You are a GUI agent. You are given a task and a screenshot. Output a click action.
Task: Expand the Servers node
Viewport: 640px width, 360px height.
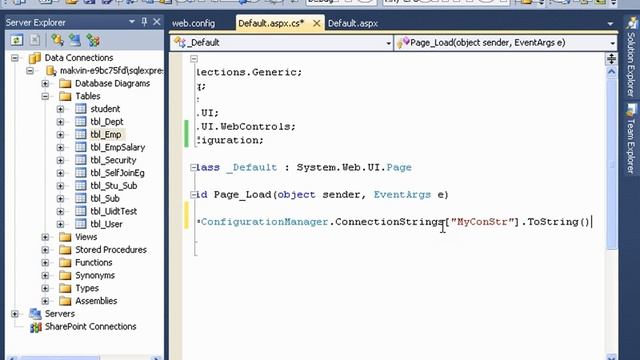pyautogui.click(x=15, y=314)
